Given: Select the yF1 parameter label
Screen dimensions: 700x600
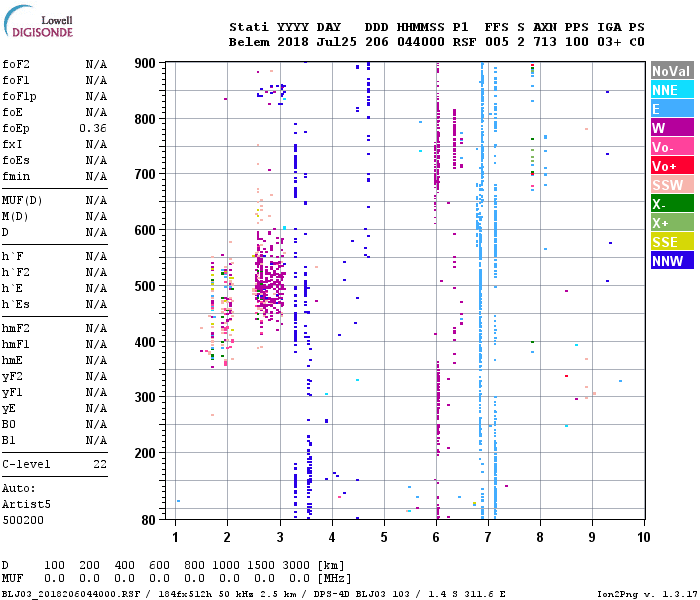Looking at the screenshot, I should coord(12,393).
